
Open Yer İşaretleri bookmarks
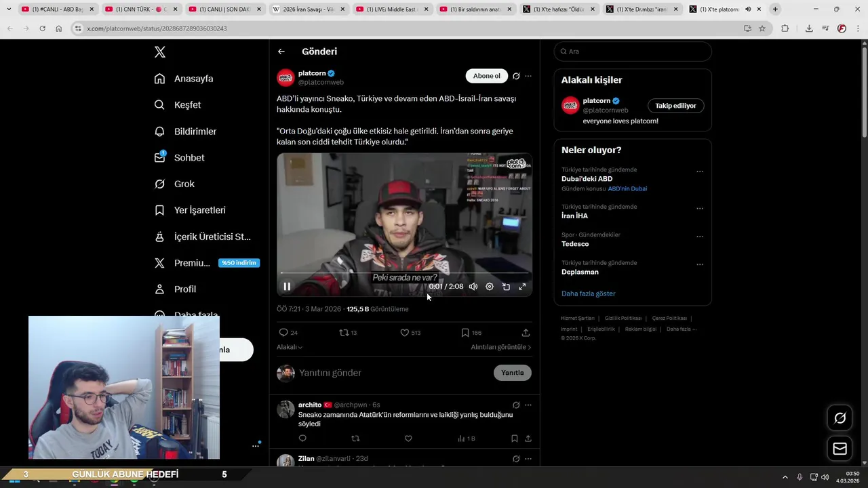[190, 210]
